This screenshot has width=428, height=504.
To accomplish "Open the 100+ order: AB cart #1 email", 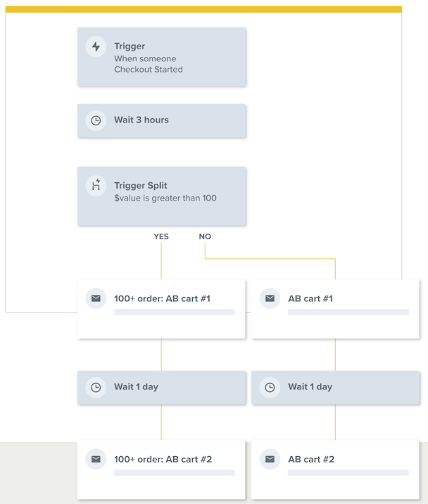I will click(162, 298).
